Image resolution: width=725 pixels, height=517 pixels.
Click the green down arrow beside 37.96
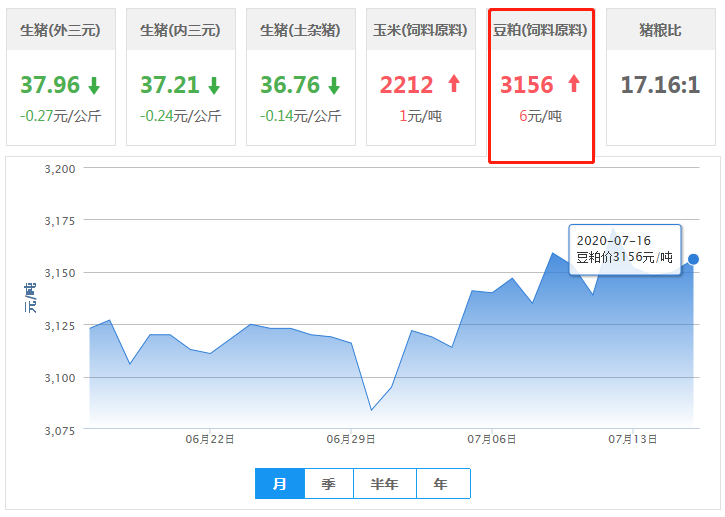93,85
